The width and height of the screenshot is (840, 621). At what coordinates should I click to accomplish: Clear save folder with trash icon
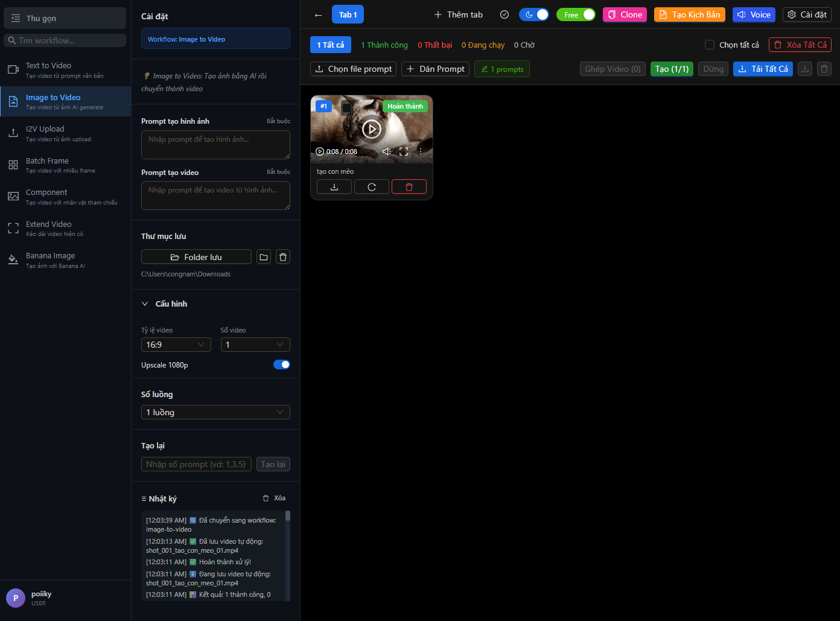[x=283, y=257]
